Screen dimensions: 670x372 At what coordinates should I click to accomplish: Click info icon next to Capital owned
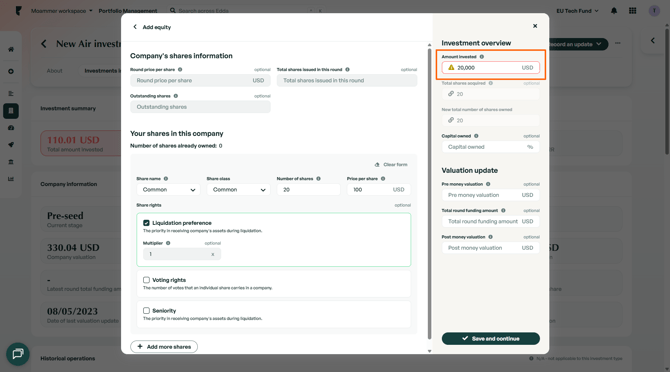tap(476, 136)
